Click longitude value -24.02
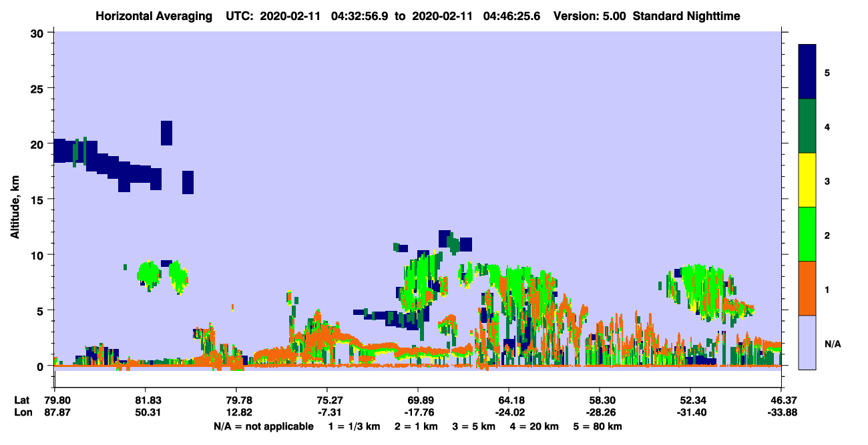Image resolution: width=868 pixels, height=445 pixels. pos(509,412)
